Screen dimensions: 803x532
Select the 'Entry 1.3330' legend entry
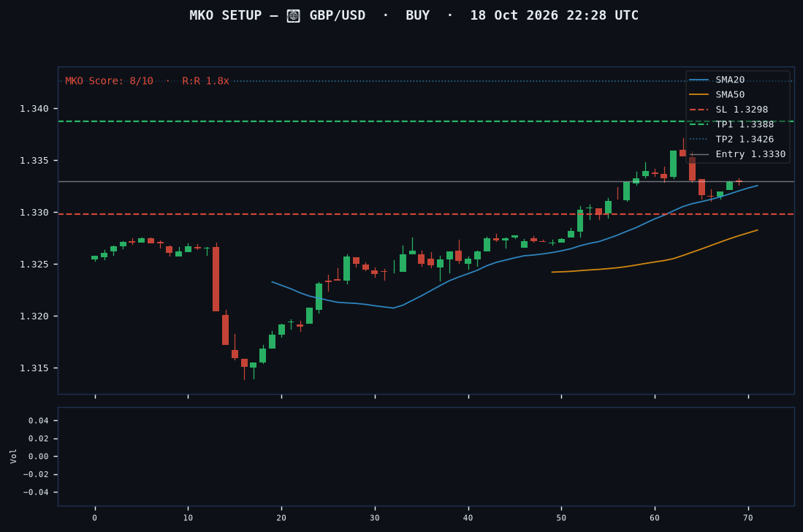(x=750, y=154)
